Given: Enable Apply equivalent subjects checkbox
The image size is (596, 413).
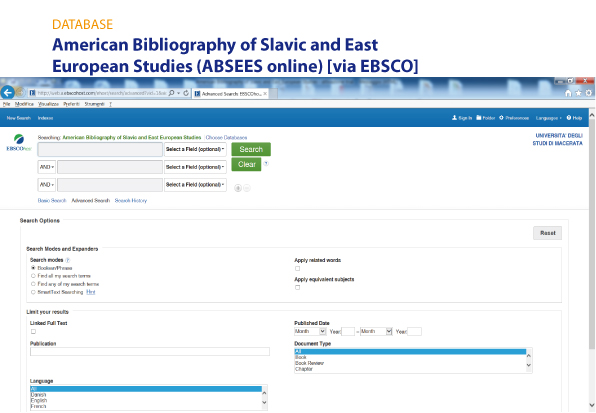Looking at the screenshot, I should click(297, 287).
